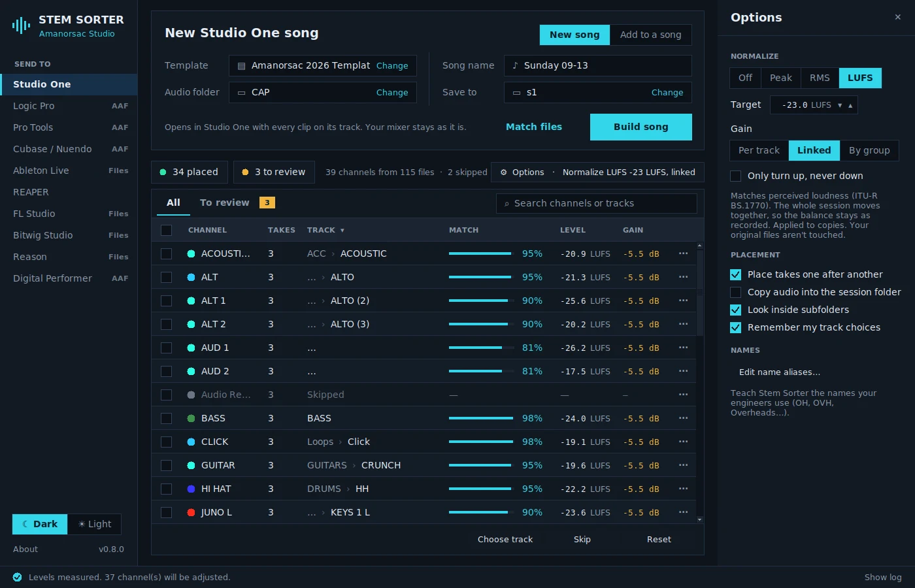The width and height of the screenshot is (915, 588).
Task: Click the red color dot of JUNO L
Action: 191,512
